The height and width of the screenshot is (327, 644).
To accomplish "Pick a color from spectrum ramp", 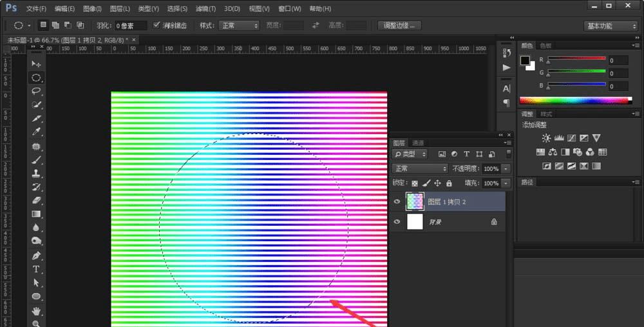I will coord(576,101).
